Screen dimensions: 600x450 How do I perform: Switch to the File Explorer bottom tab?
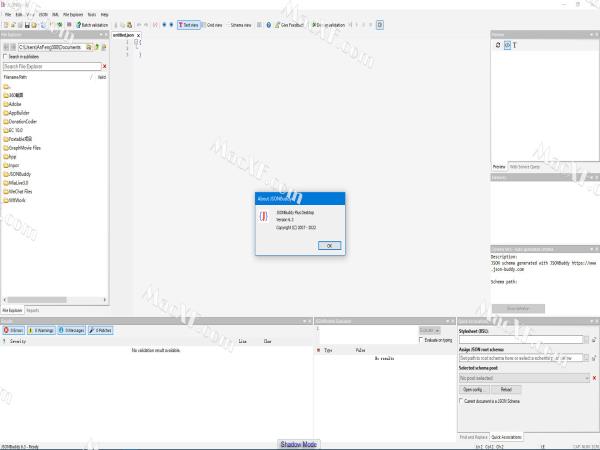(13, 310)
